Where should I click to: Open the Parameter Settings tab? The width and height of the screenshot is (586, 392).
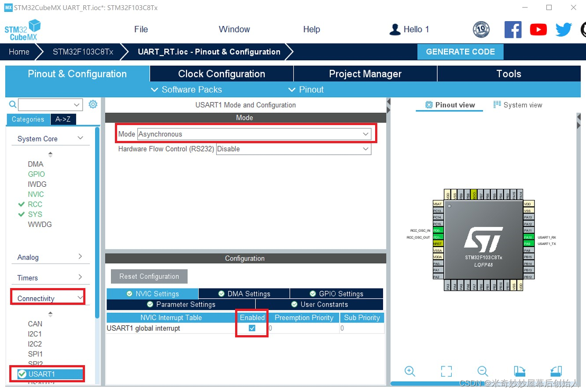[181, 304]
